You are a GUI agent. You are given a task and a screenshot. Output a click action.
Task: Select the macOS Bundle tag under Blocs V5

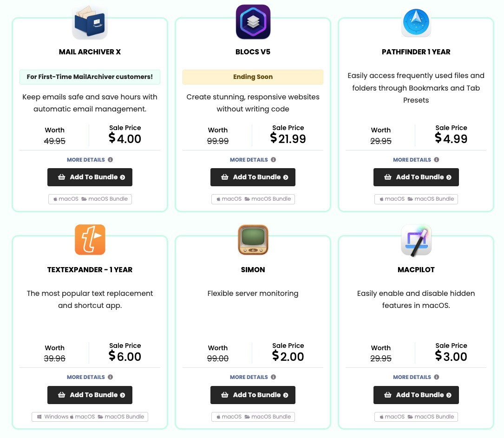(x=271, y=199)
